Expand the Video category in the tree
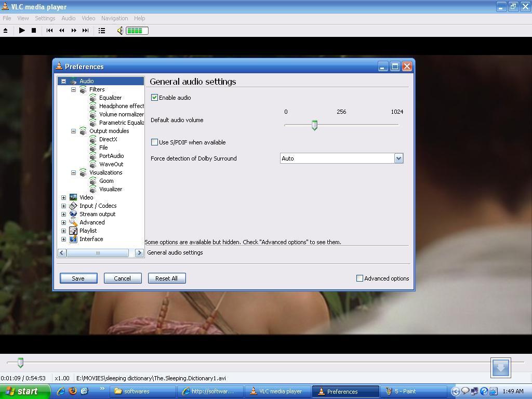The width and height of the screenshot is (532, 399). 63,197
